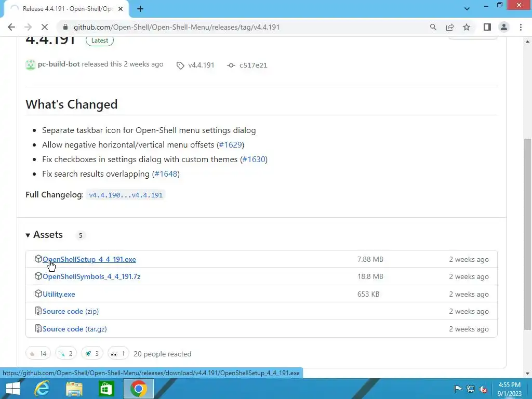Click the 7.88 MB file size text

[370, 260]
